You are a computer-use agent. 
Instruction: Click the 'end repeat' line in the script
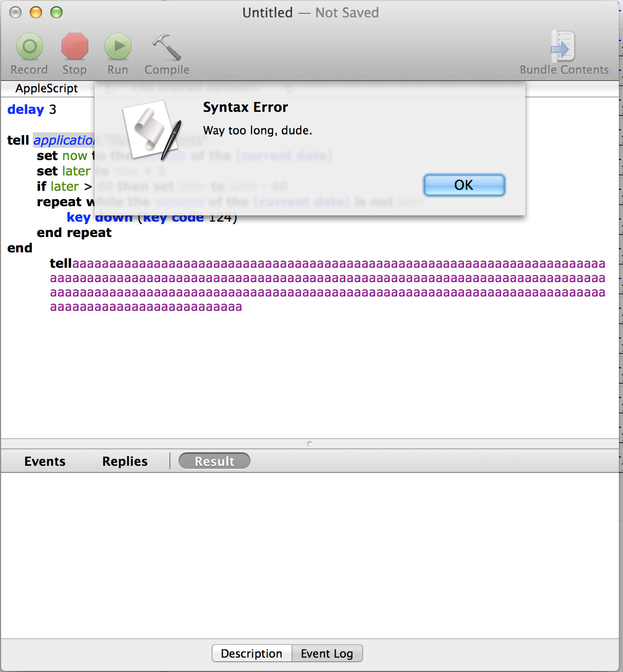74,233
